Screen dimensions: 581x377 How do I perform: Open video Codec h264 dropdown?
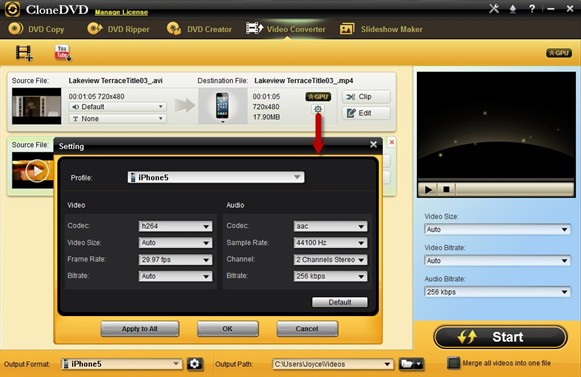[x=175, y=226]
